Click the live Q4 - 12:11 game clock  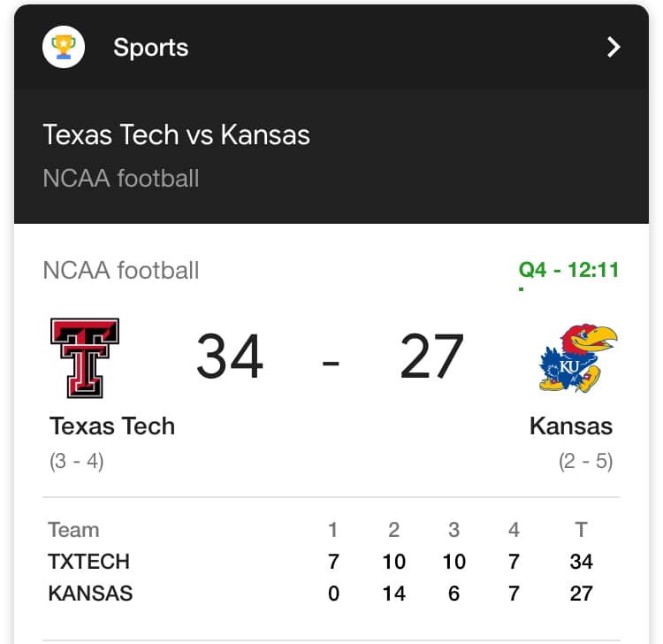click(x=568, y=270)
